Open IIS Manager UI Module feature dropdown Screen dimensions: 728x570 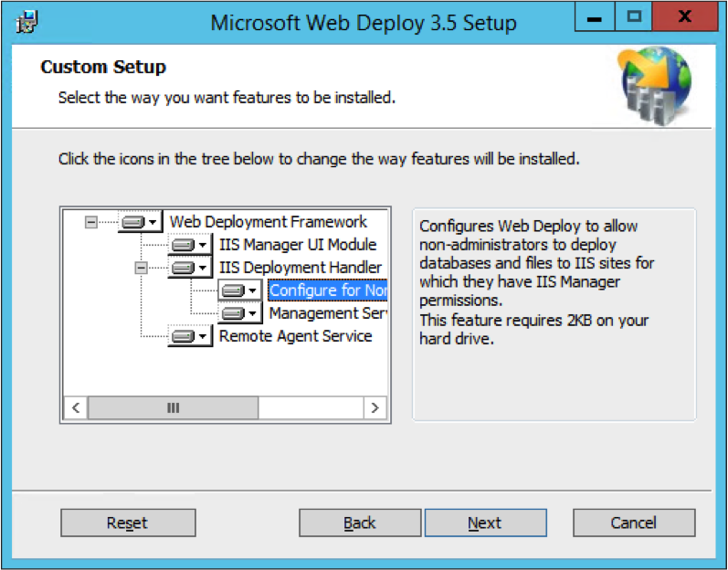point(190,245)
